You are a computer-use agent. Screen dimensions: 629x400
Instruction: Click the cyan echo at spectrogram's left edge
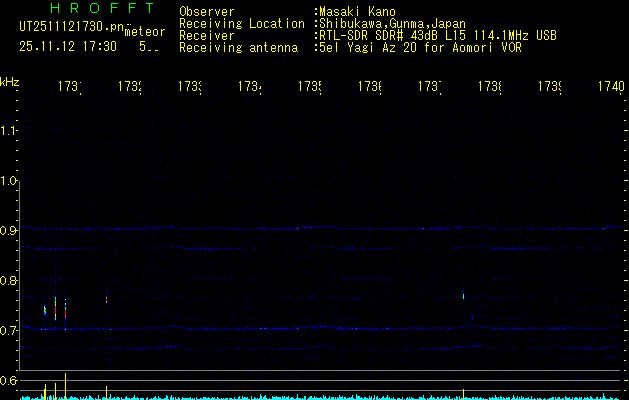tap(45, 310)
